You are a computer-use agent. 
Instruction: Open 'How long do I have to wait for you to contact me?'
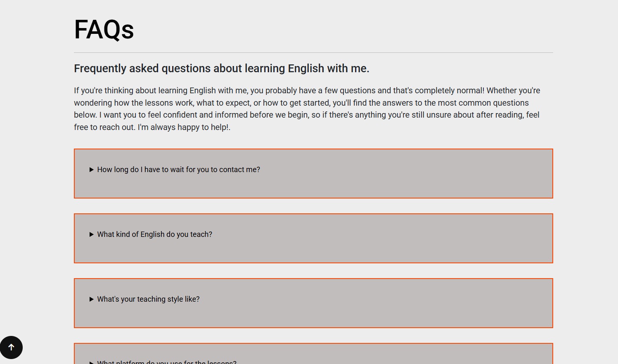click(178, 170)
